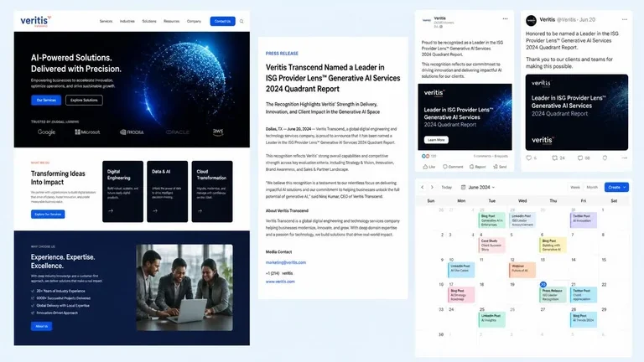Click Like on the LinkedIn-style post
The height and width of the screenshot is (362, 644).
coord(428,167)
